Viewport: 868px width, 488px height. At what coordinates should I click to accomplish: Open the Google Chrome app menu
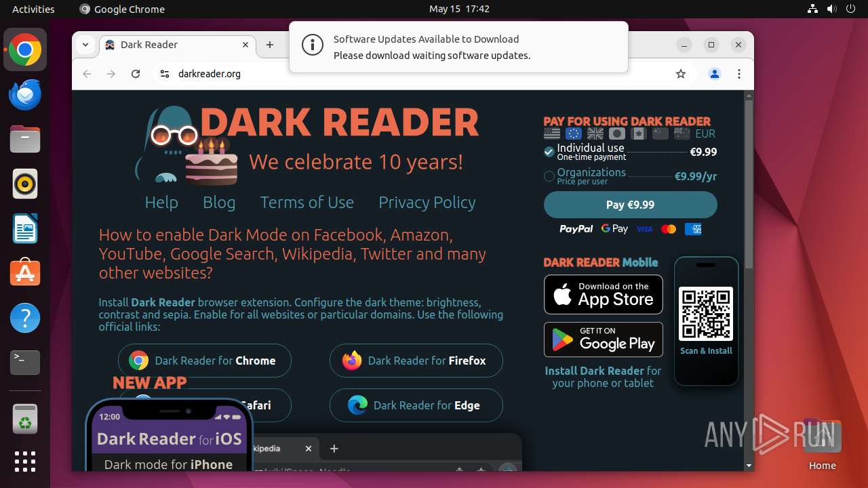pyautogui.click(x=122, y=9)
